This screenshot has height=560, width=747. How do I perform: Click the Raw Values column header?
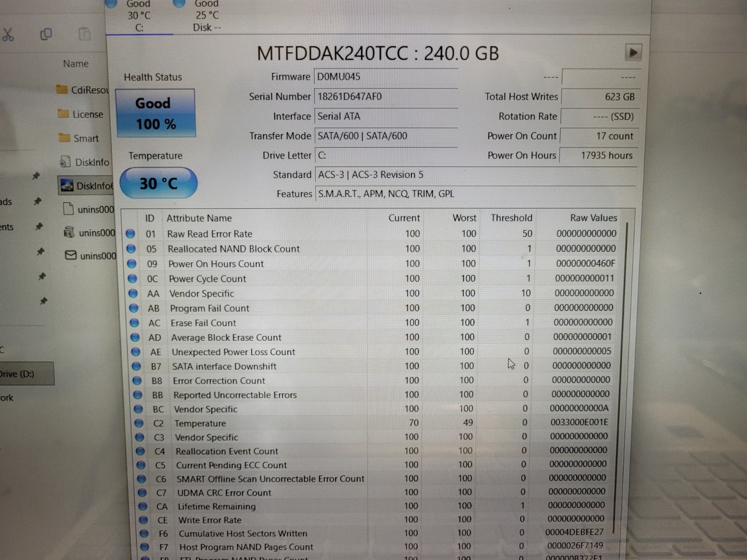593,217
